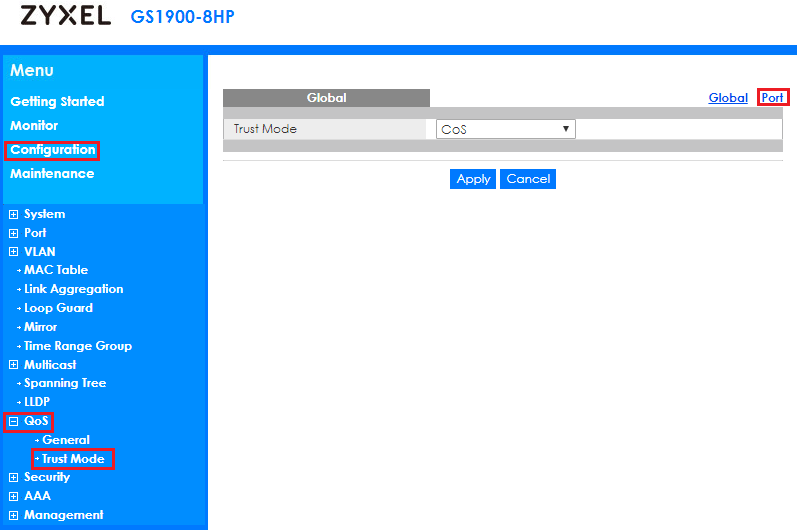The width and height of the screenshot is (800, 530).
Task: Open Getting Started menu item
Action: tap(57, 101)
